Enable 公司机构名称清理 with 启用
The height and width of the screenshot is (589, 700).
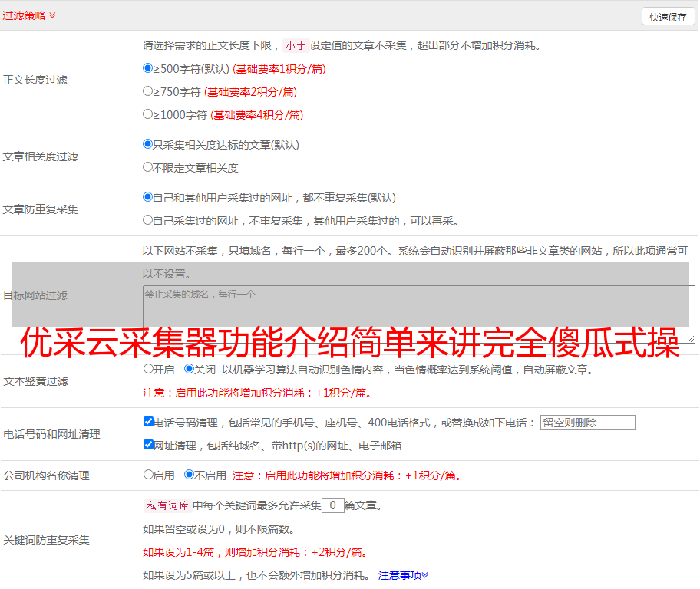coord(149,475)
